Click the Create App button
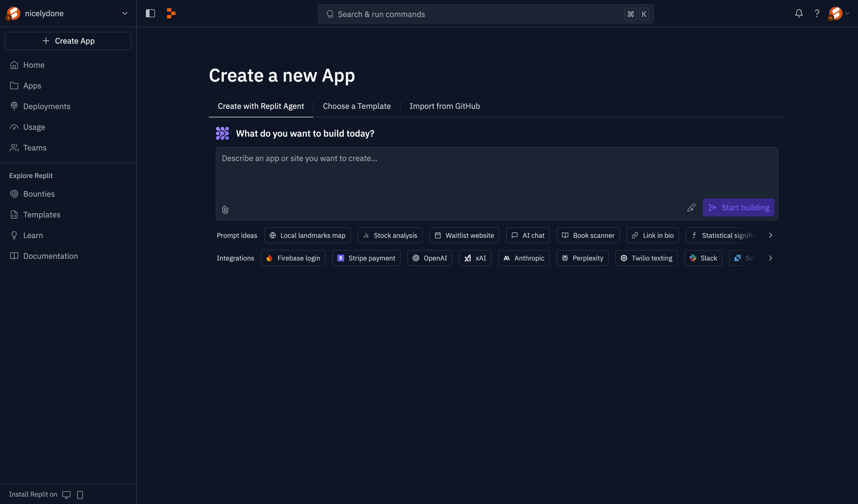 (68, 41)
